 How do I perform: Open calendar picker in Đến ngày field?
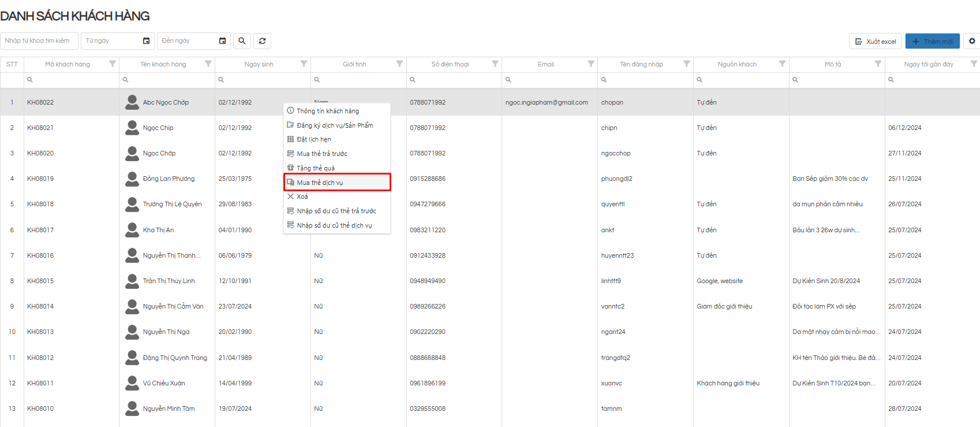click(x=222, y=41)
